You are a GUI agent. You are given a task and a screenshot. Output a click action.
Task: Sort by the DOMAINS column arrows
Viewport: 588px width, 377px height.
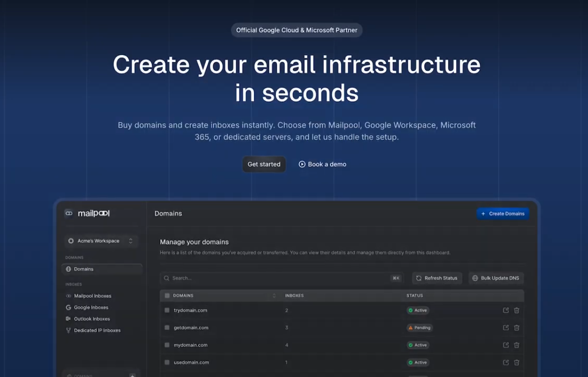pyautogui.click(x=274, y=295)
